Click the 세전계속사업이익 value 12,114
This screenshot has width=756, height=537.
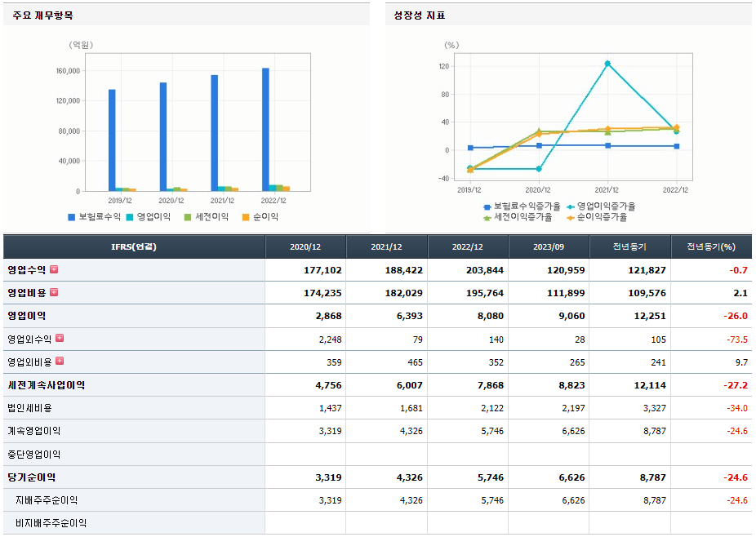pos(650,386)
